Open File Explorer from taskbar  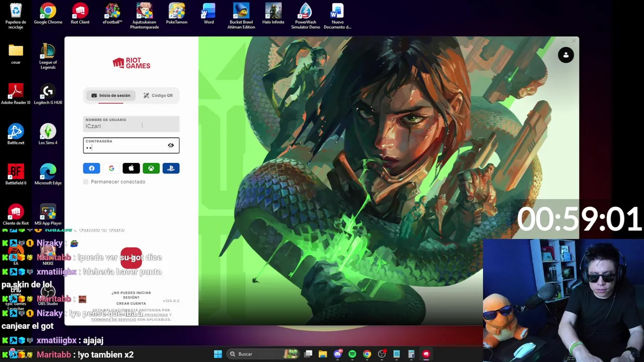pos(323,354)
